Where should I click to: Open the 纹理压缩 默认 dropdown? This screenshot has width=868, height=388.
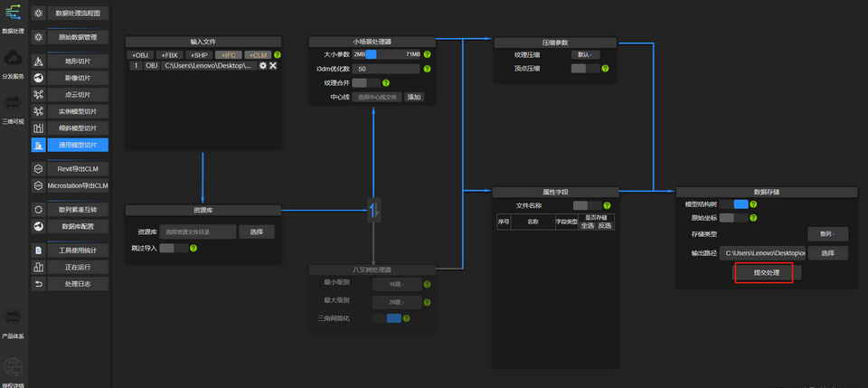click(586, 55)
